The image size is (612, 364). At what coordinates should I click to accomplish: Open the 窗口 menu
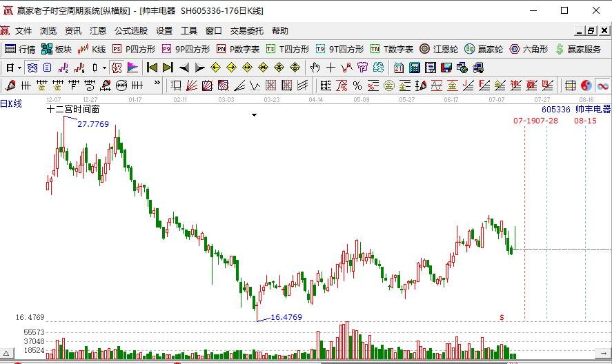213,31
